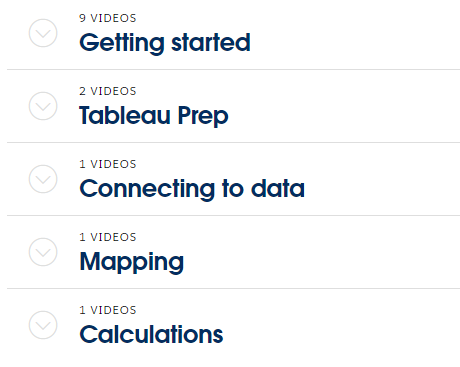Select the Tableau Prep heading
Viewport: 460px width, 367px height.
(154, 116)
